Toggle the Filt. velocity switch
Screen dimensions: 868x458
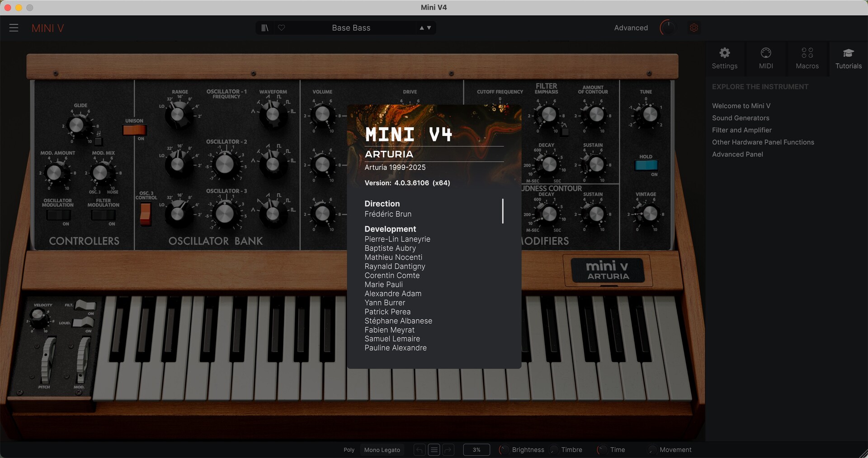pyautogui.click(x=85, y=306)
